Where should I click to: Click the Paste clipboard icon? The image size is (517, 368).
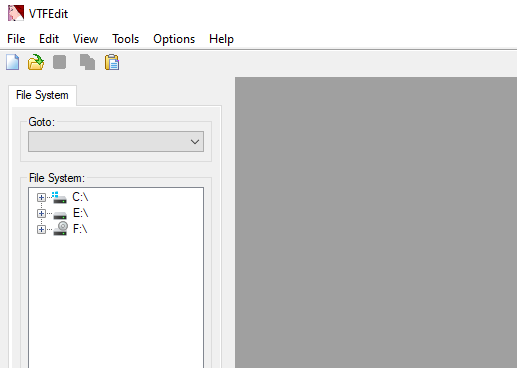coord(112,62)
